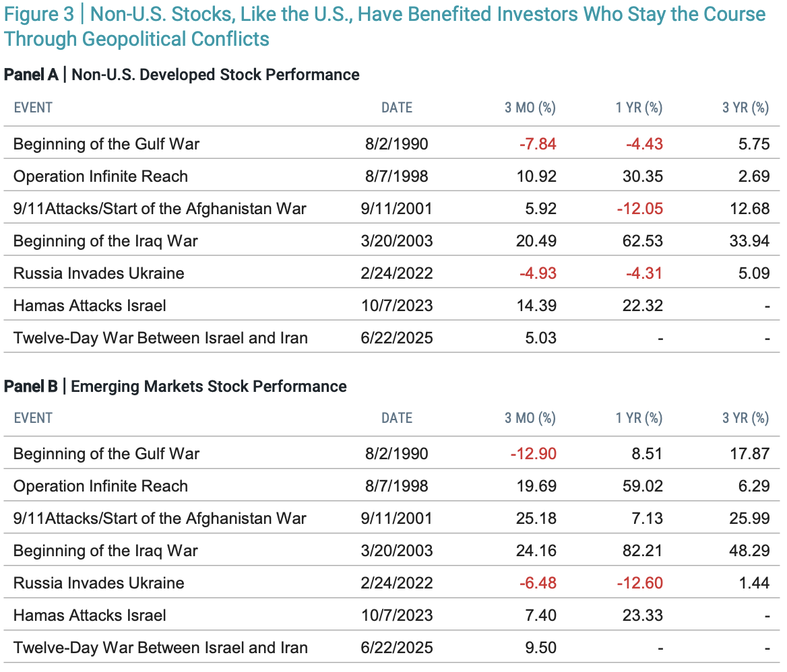The height and width of the screenshot is (672, 787).
Task: Select the 82.21 one-year return cell
Action: (x=643, y=551)
